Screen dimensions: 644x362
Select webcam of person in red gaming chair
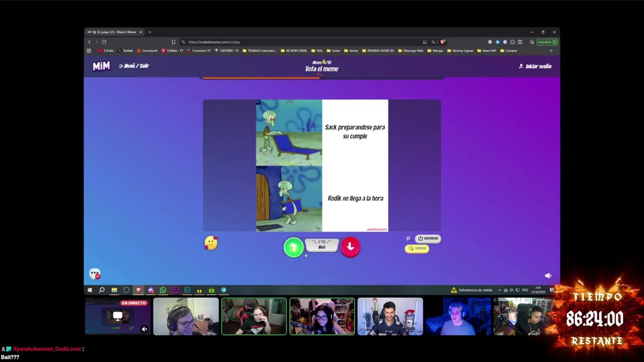(254, 316)
